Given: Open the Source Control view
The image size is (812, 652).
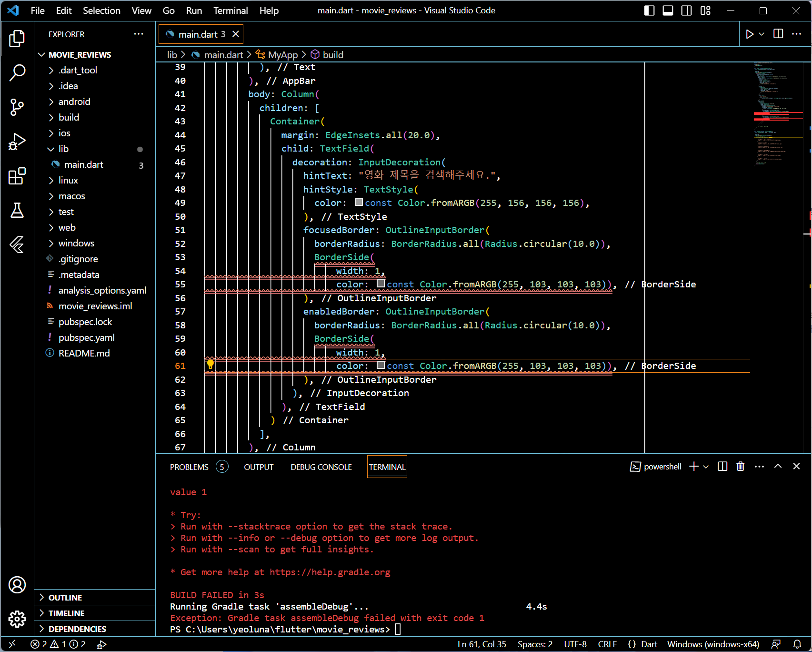Looking at the screenshot, I should pyautogui.click(x=17, y=107).
